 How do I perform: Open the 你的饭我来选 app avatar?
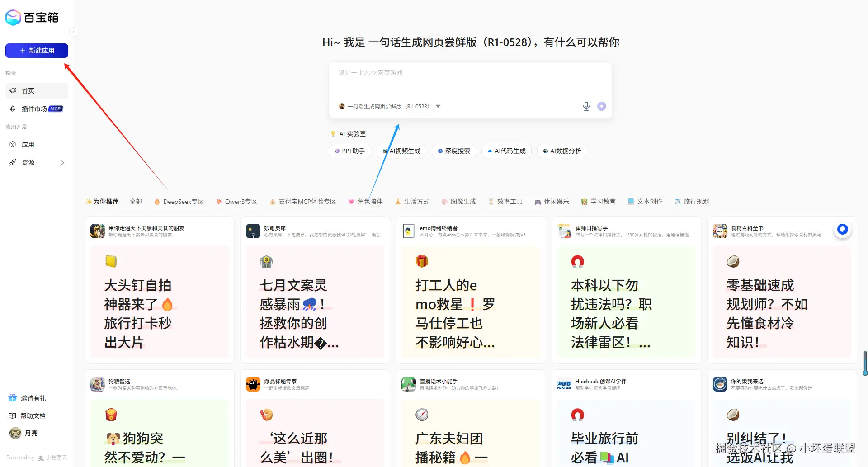[720, 384]
